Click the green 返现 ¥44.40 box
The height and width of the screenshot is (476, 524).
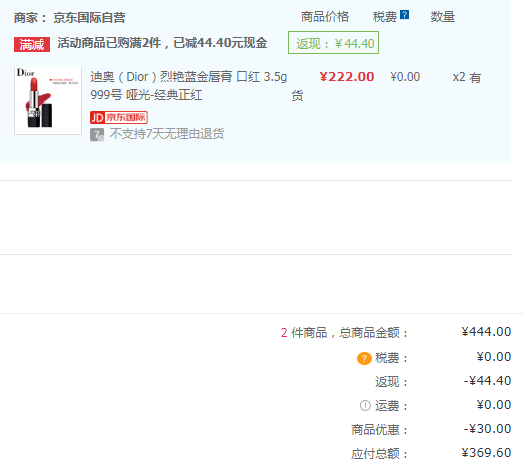click(333, 42)
